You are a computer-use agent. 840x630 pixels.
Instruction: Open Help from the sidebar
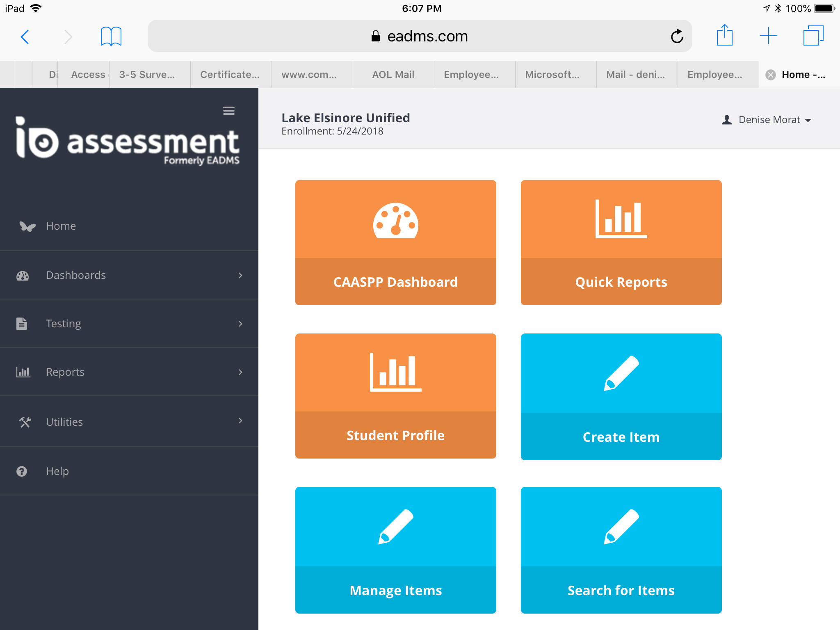57,471
